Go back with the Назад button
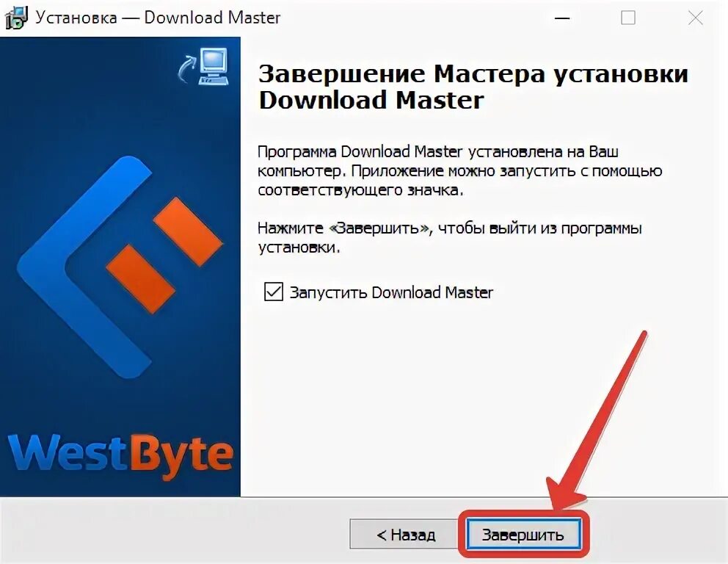728x564 pixels. coord(405,535)
